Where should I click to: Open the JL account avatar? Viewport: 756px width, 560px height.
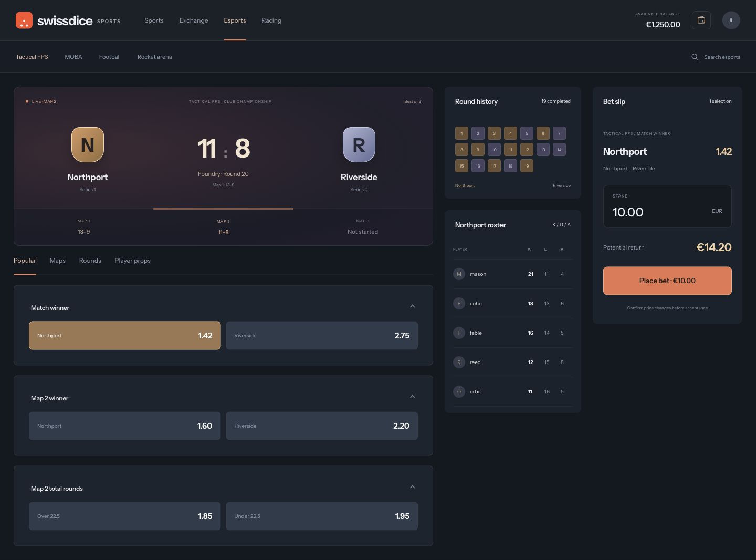coord(731,20)
